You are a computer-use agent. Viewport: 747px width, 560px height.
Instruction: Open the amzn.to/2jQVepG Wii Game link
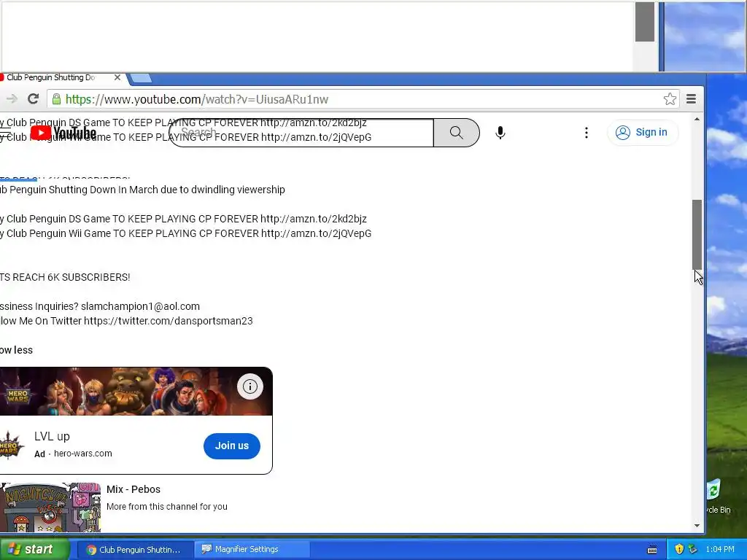click(x=317, y=234)
